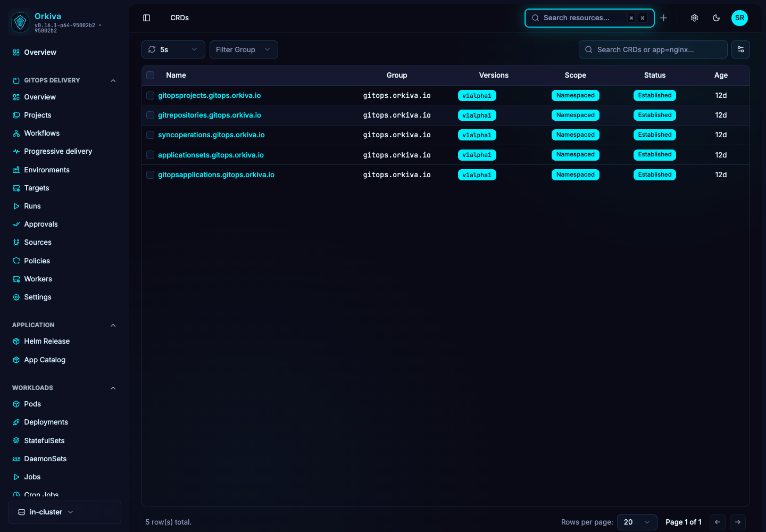Viewport: 766px width, 532px height.
Task: Open table view options sliders icon
Action: (740, 49)
